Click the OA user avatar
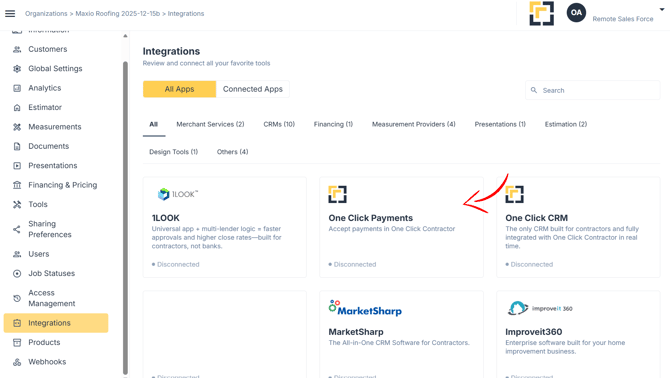 click(576, 13)
